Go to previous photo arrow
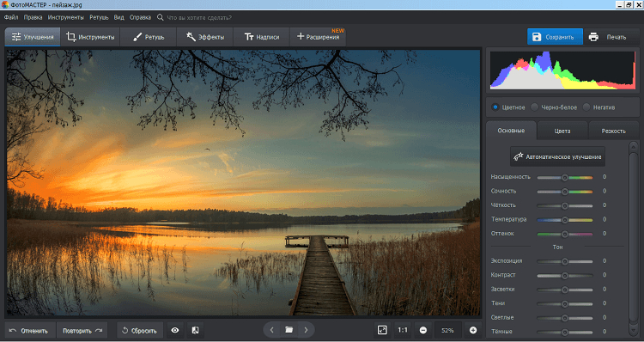Screen dimensions: 644x342 pyautogui.click(x=272, y=330)
